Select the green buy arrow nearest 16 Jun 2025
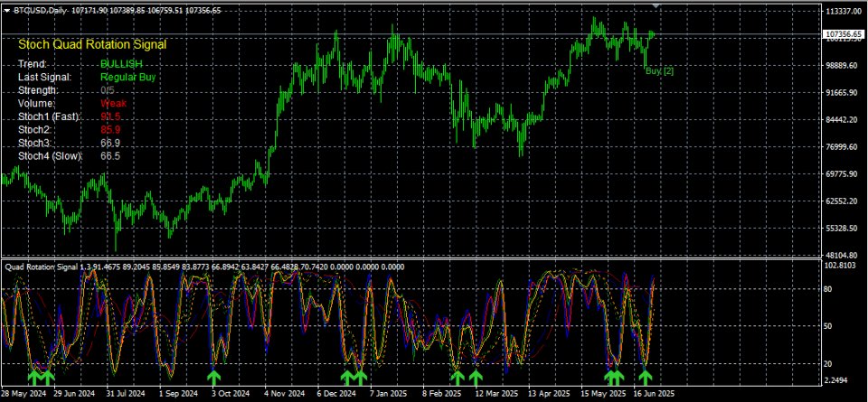 [646, 378]
